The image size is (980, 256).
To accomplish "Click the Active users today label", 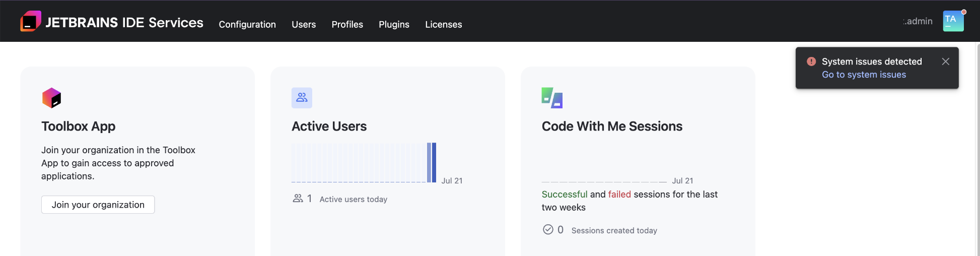I will tap(353, 199).
